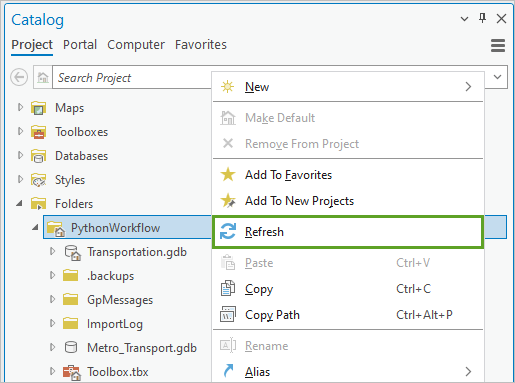Select the Maps tree label
The width and height of the screenshot is (515, 383).
pos(69,108)
